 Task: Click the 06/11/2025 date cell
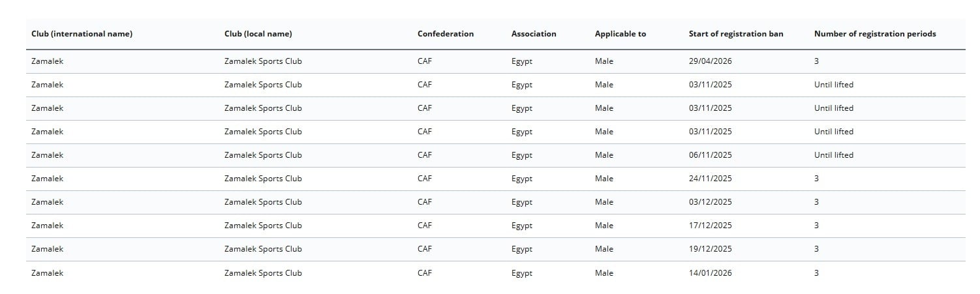coord(711,155)
